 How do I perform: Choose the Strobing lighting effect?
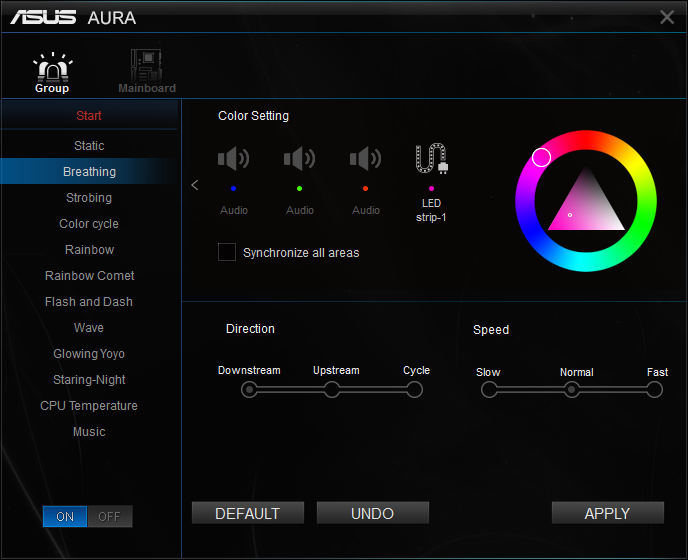click(89, 197)
